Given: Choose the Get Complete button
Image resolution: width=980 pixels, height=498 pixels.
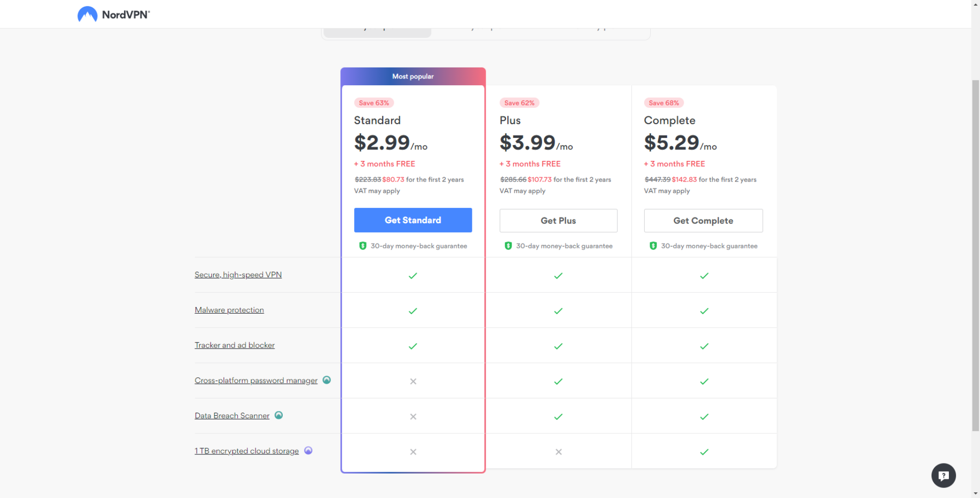Looking at the screenshot, I should click(x=703, y=221).
